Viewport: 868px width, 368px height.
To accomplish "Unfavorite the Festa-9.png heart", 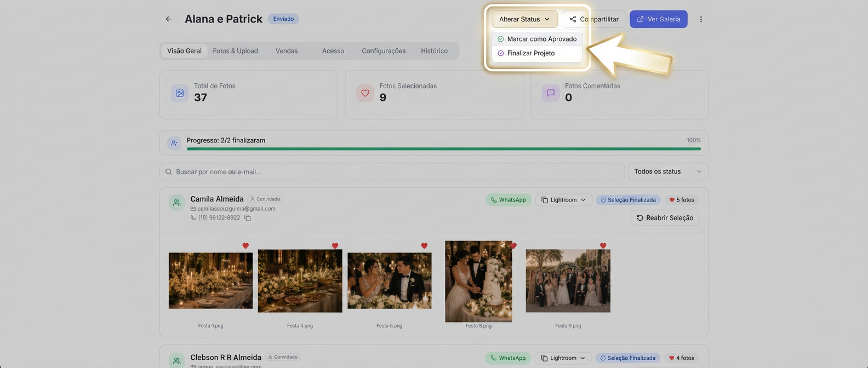I will coord(603,246).
